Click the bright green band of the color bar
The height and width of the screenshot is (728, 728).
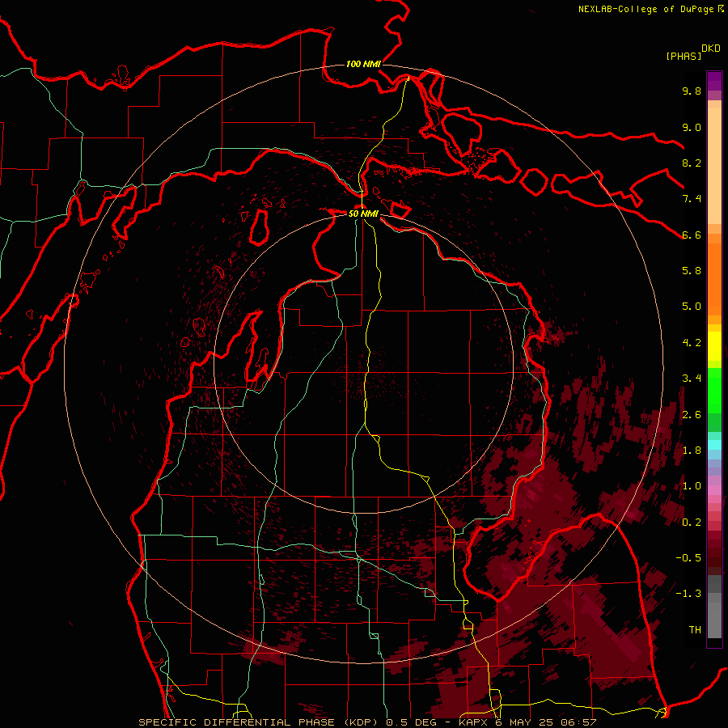(714, 390)
